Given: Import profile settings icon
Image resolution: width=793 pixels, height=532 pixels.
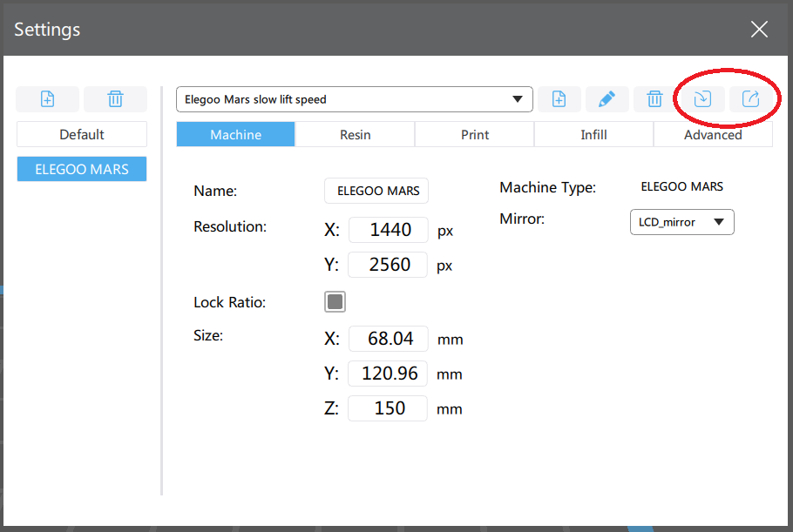Looking at the screenshot, I should coord(702,99).
